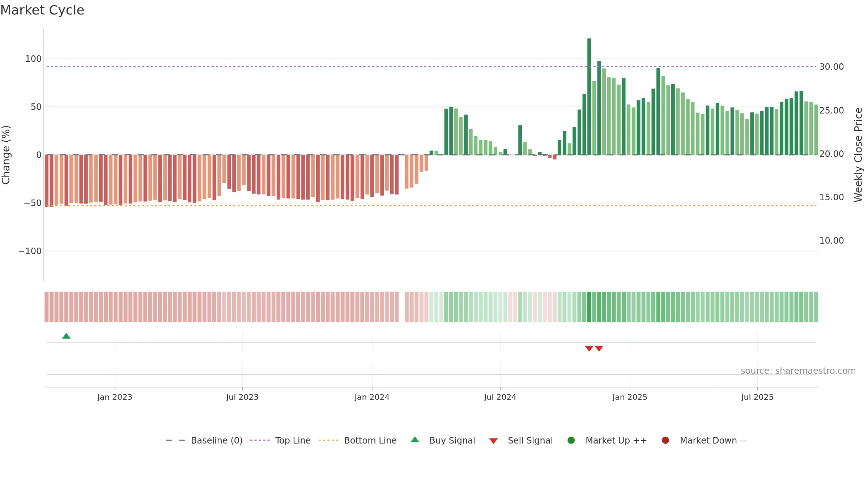Click the 100 tick on Change axis
Screen dimensions: 868x488
pos(33,59)
